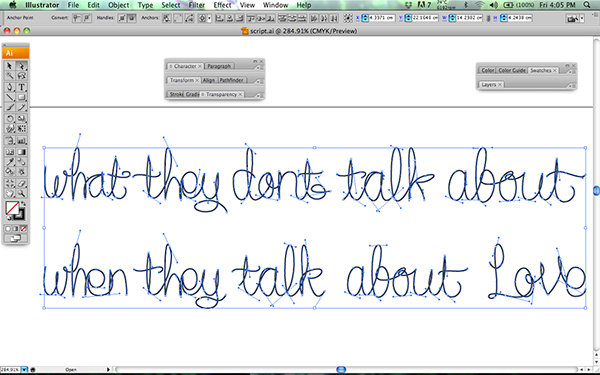Viewport: 600px width, 375px height.
Task: Click the horizontal scrollbar thumb
Action: 341,370
